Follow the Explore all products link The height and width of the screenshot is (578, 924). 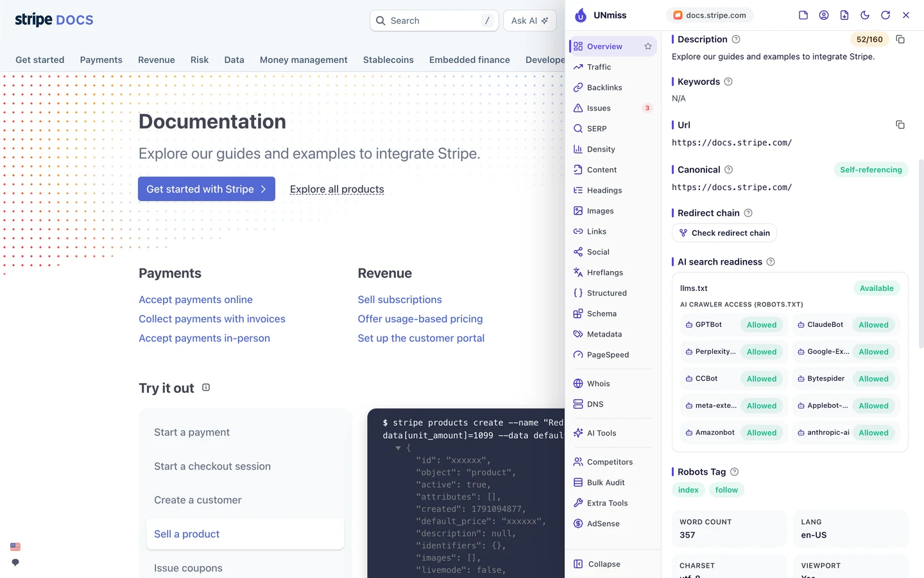pos(337,189)
